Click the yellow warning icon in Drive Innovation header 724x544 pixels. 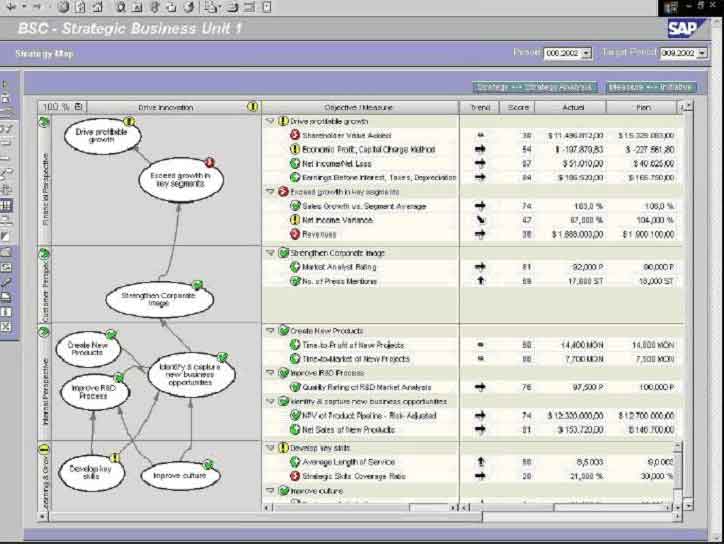(252, 107)
